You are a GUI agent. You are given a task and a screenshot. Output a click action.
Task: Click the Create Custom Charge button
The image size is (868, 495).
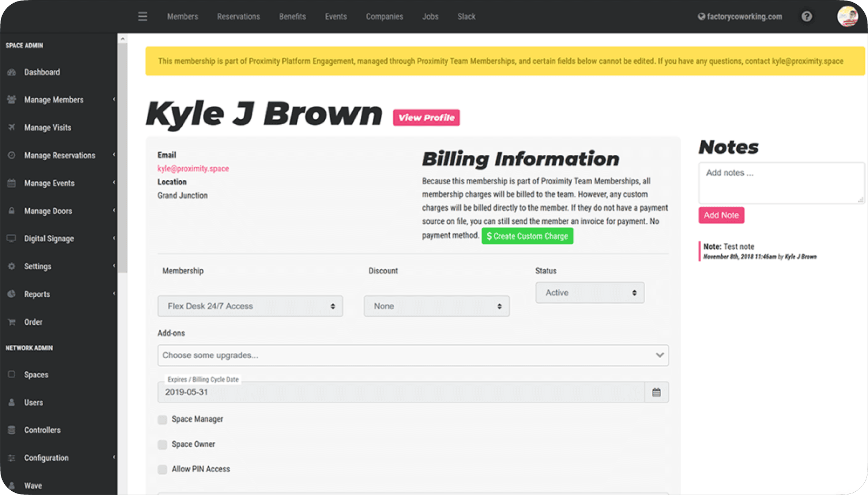tap(527, 236)
